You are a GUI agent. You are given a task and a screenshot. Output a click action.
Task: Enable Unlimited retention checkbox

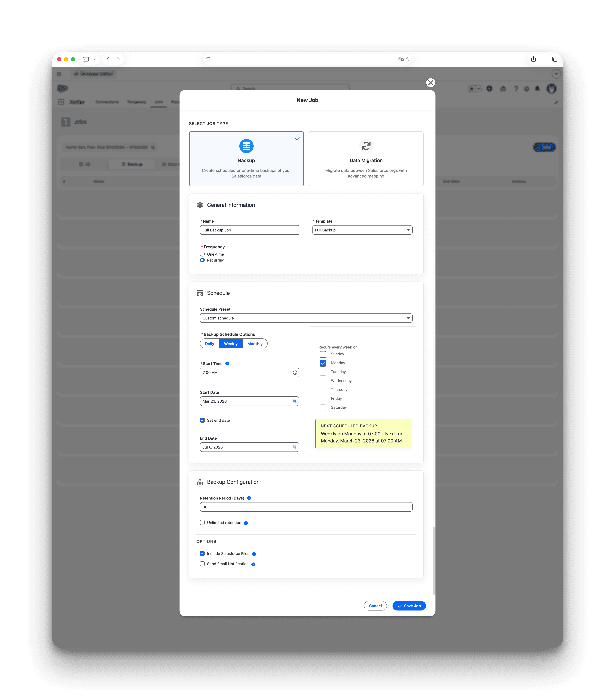click(x=202, y=523)
